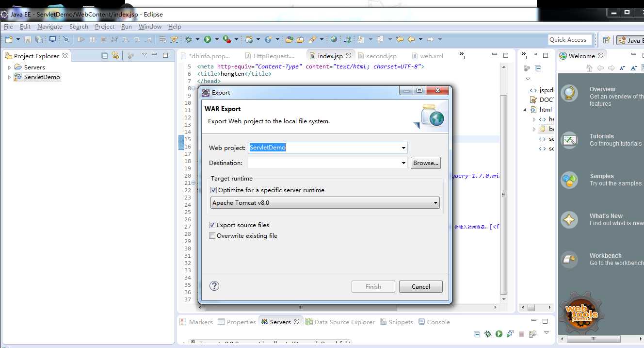Viewport: 644px width, 348px height.
Task: Click the Open Web Browser globe icon
Action: coord(334,39)
